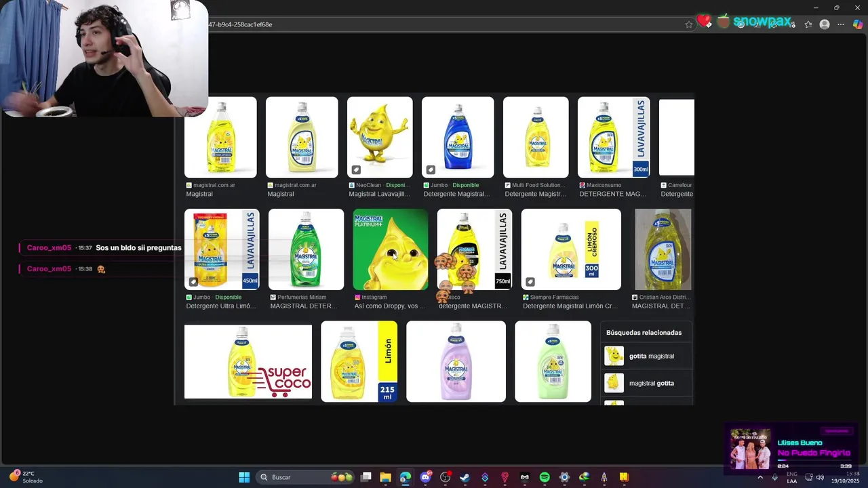Screen dimensions: 868x488
Task: Open the Windows Start menu
Action: tap(244, 477)
